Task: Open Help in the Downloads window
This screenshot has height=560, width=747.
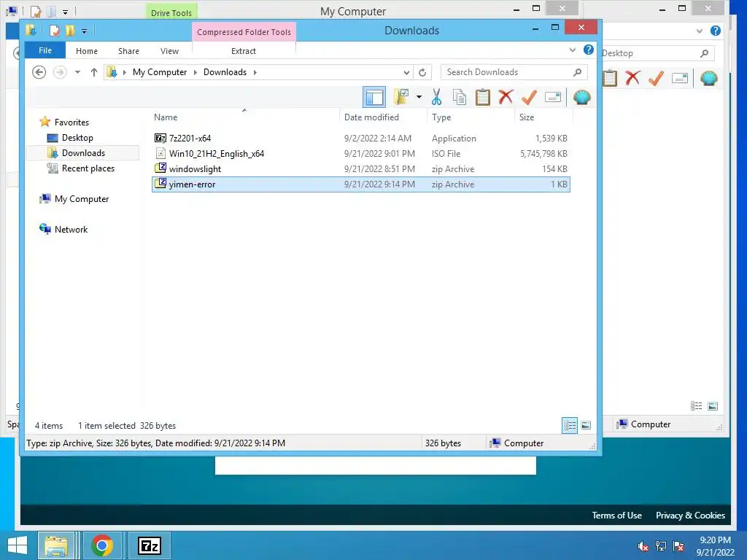Action: [589, 50]
